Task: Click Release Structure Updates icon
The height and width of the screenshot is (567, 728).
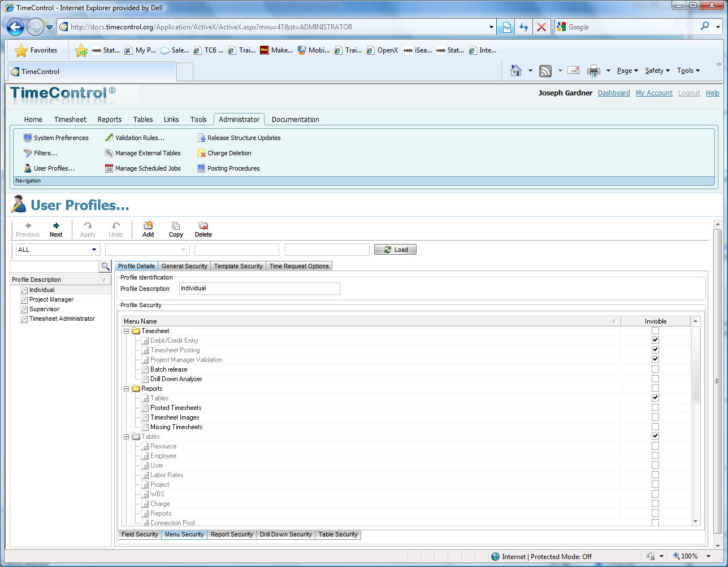Action: click(201, 138)
